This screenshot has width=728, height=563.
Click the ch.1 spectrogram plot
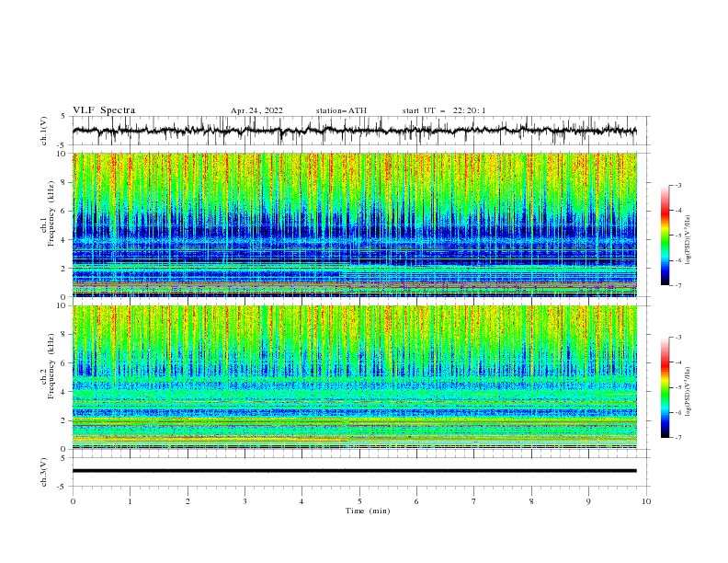click(x=355, y=224)
